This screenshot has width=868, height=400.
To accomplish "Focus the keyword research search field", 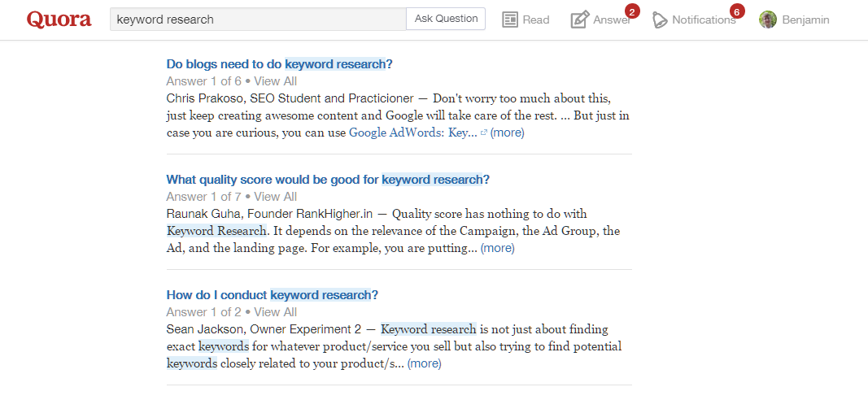I will click(x=258, y=20).
